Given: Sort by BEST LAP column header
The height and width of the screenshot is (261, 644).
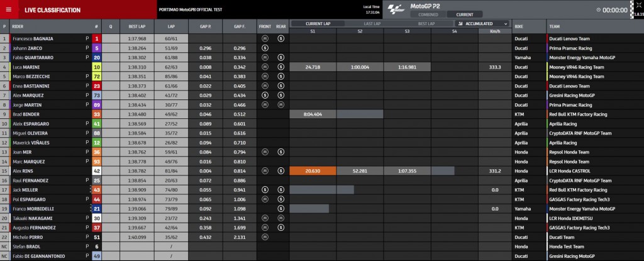Looking at the screenshot, I should coord(136,26).
